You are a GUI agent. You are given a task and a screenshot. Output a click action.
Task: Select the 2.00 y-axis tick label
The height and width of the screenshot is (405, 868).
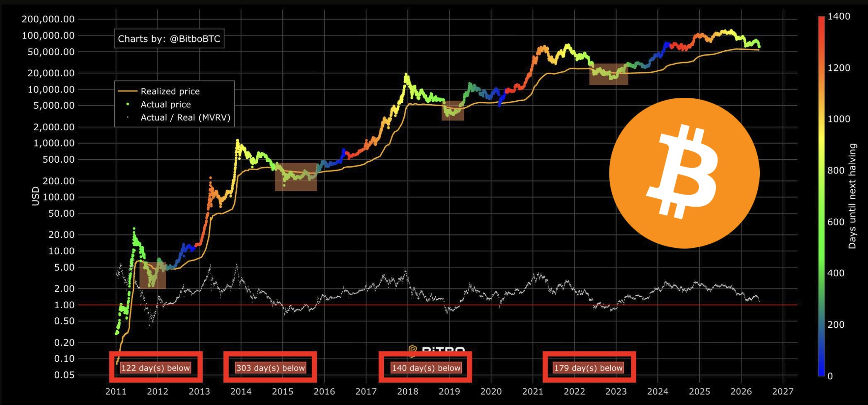[x=64, y=289]
